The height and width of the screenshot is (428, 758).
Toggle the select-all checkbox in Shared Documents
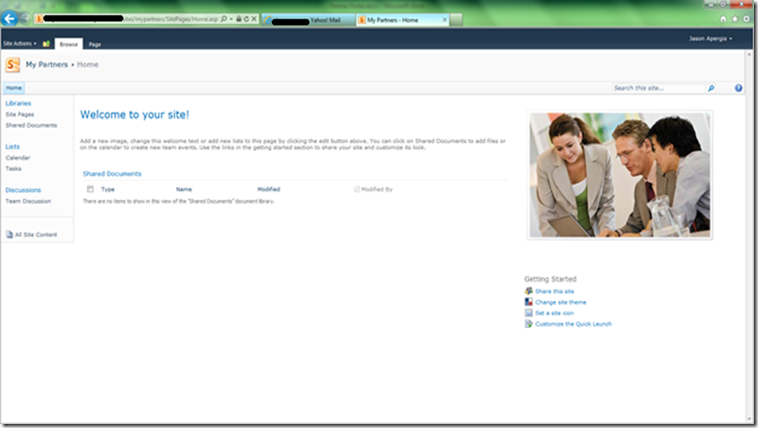point(90,189)
